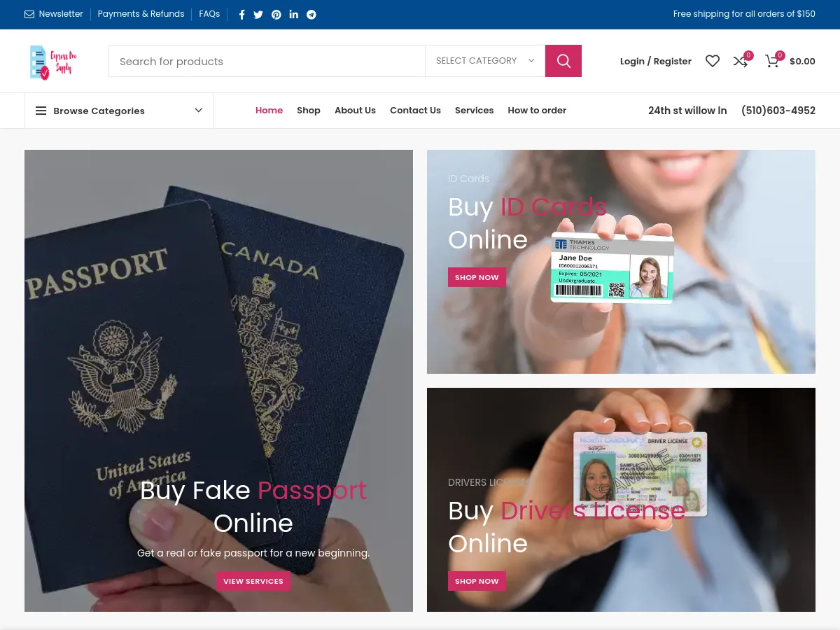The height and width of the screenshot is (630, 840).
Task: Open the wishlist heart icon
Action: point(713,61)
